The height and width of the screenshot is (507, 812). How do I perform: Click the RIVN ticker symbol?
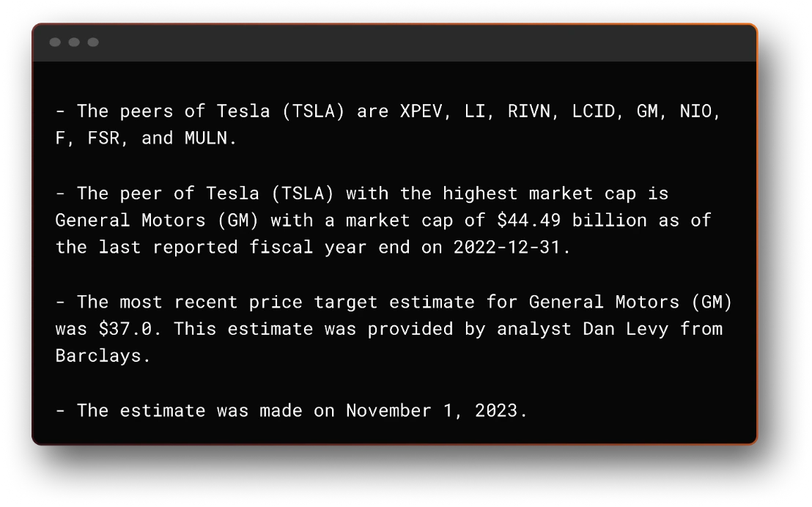(529, 111)
